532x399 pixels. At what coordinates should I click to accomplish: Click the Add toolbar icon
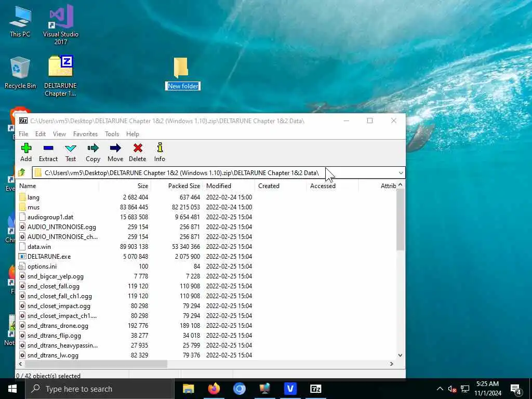[26, 152]
